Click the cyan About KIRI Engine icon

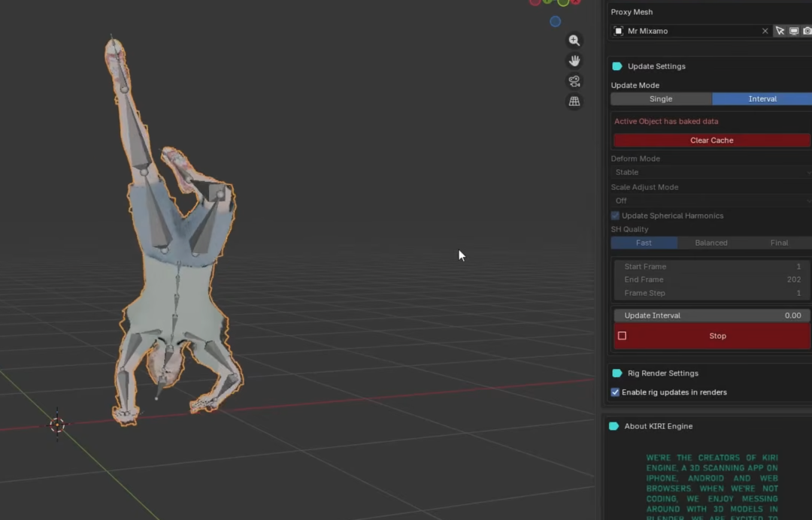[x=614, y=426]
